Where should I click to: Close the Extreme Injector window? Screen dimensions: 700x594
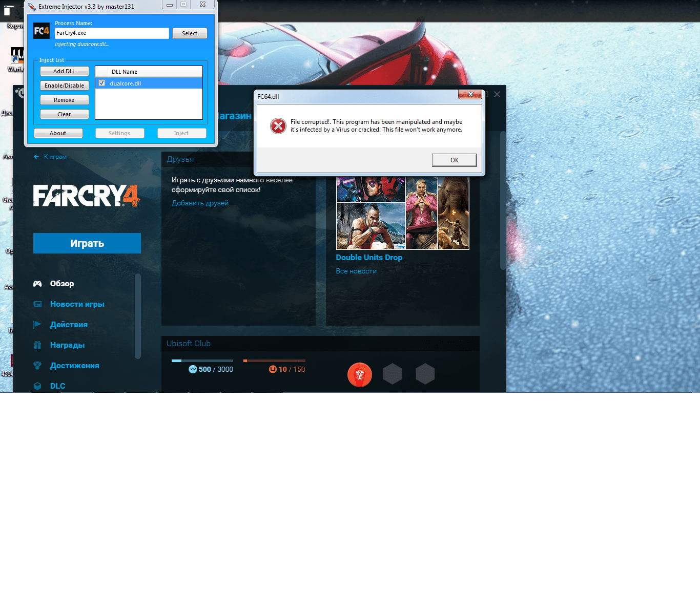coord(203,5)
